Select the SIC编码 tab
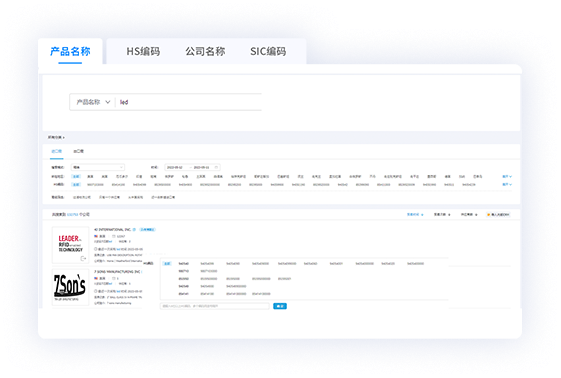Viewport: 561px width, 378px height. (268, 51)
